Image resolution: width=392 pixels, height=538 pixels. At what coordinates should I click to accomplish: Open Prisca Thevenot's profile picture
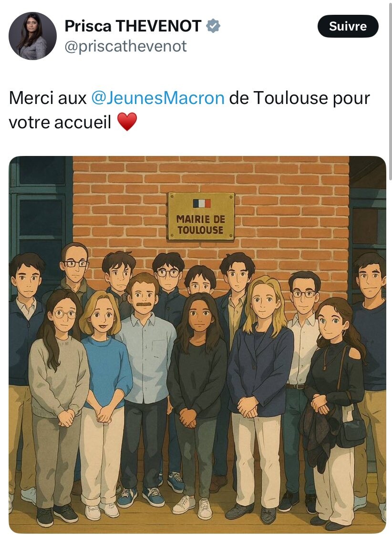point(32,36)
